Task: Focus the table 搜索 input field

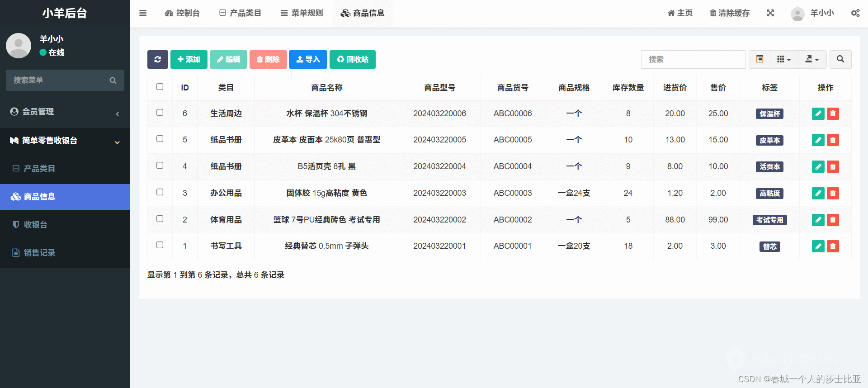Action: click(693, 59)
